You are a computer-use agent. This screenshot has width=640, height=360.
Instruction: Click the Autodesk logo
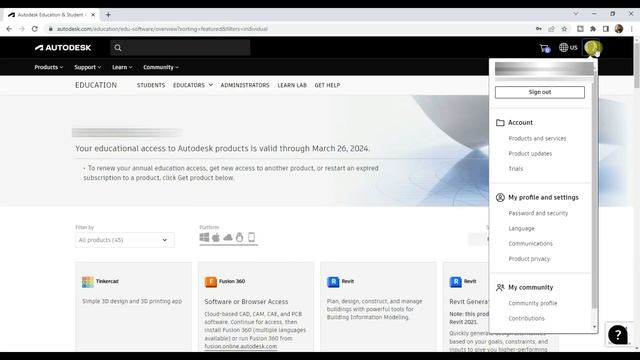pos(63,48)
